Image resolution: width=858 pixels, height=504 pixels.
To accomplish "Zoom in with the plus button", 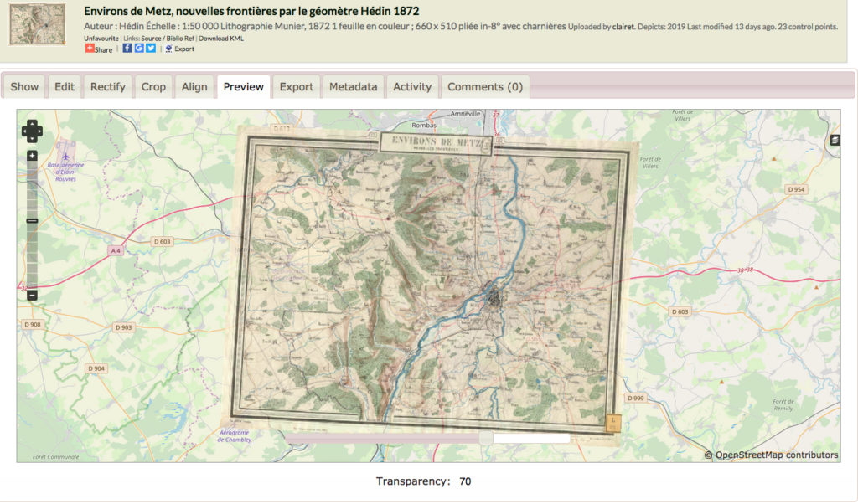I will (33, 156).
